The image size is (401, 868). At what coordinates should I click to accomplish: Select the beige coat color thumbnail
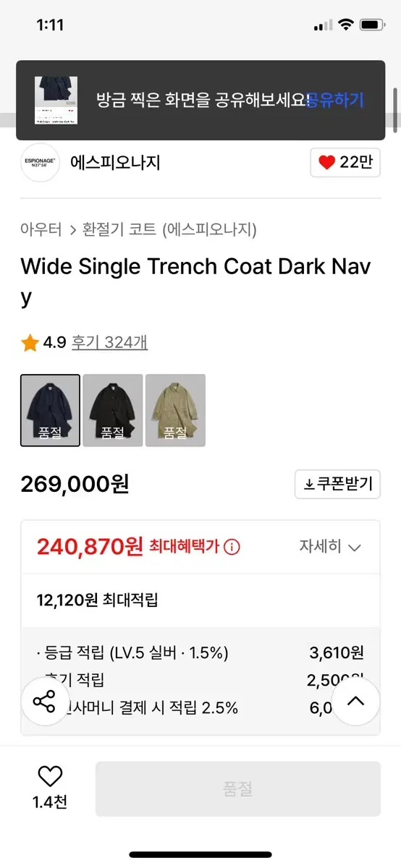(x=175, y=410)
